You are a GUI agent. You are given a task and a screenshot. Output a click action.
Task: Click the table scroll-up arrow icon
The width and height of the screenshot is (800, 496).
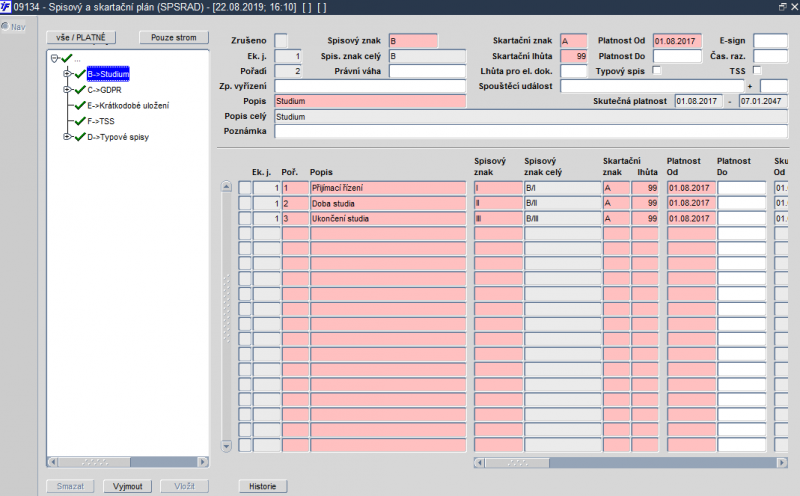227,186
